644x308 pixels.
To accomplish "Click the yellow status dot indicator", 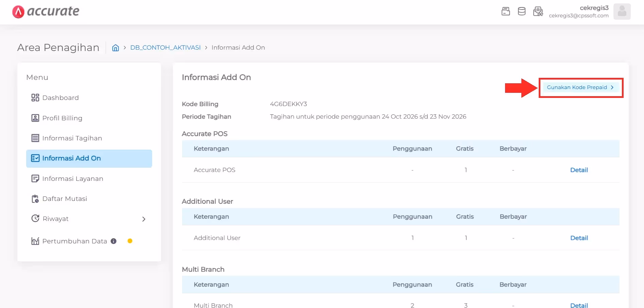I will [x=130, y=241].
